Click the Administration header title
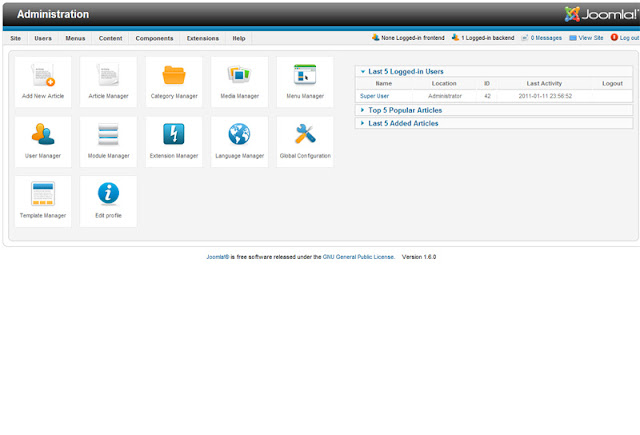This screenshot has width=640, height=435. coord(53,14)
